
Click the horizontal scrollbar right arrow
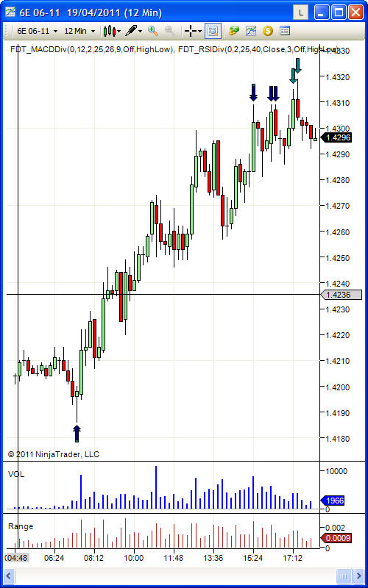(x=358, y=576)
